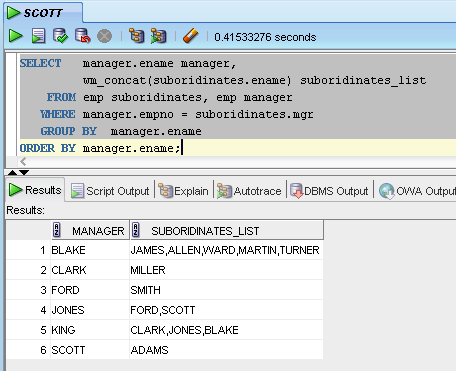Click the FORD,SCOTT subordinates cell
The width and height of the screenshot is (456, 371).
coord(226,310)
